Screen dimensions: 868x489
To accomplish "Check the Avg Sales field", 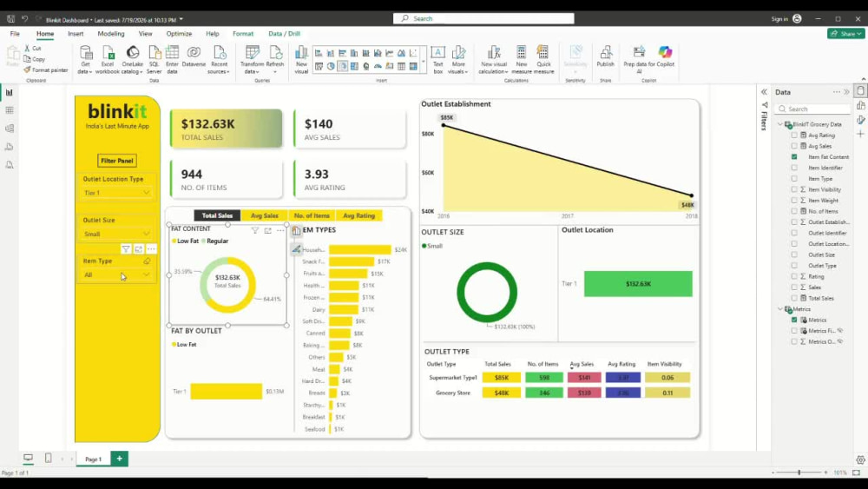I will 794,146.
